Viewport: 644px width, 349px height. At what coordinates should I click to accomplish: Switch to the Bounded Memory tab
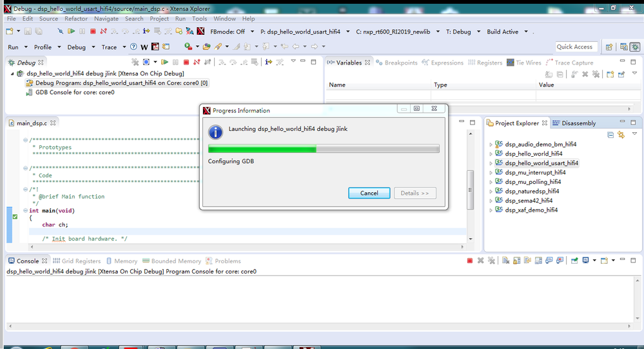click(x=171, y=261)
